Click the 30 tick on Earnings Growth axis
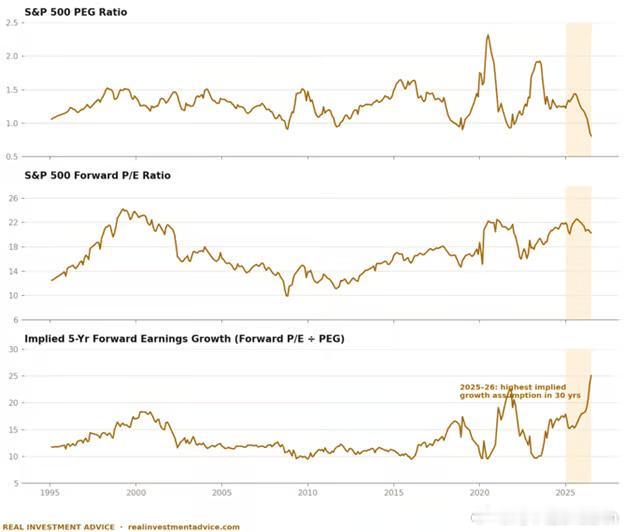The image size is (624, 532). (x=13, y=349)
